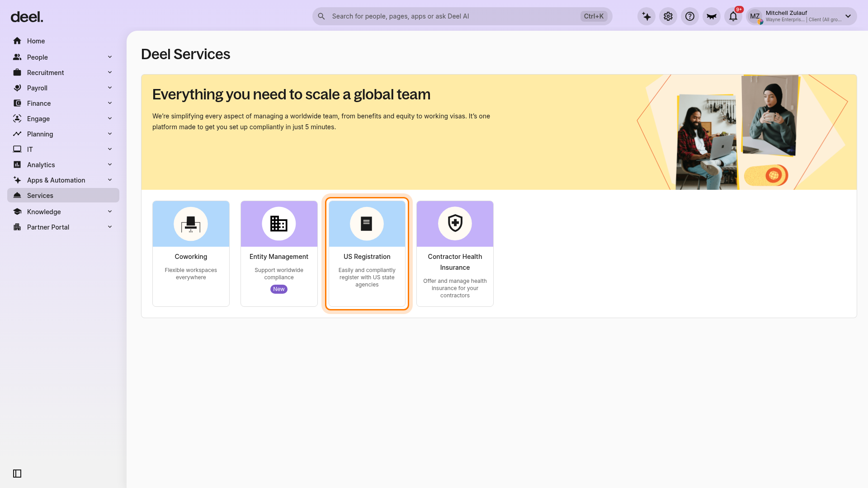Expand the Payroll menu chevron
This screenshot has width=868, height=488.
point(110,88)
